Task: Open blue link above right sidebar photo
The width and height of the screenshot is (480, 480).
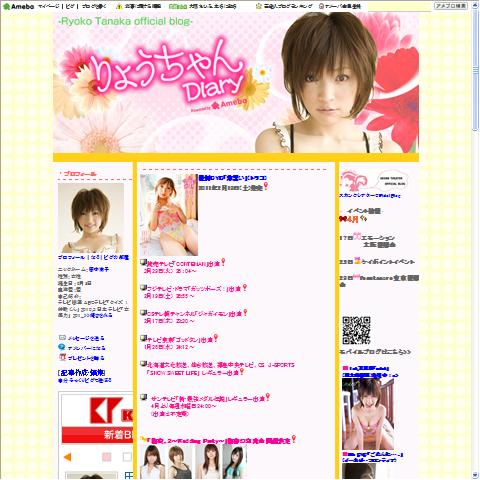Action: point(370,372)
